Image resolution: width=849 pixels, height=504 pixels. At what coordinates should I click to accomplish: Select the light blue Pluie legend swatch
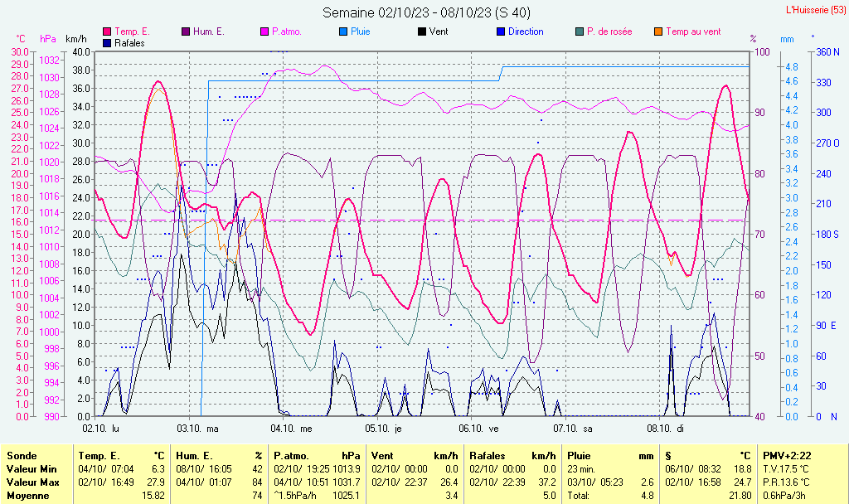click(343, 32)
